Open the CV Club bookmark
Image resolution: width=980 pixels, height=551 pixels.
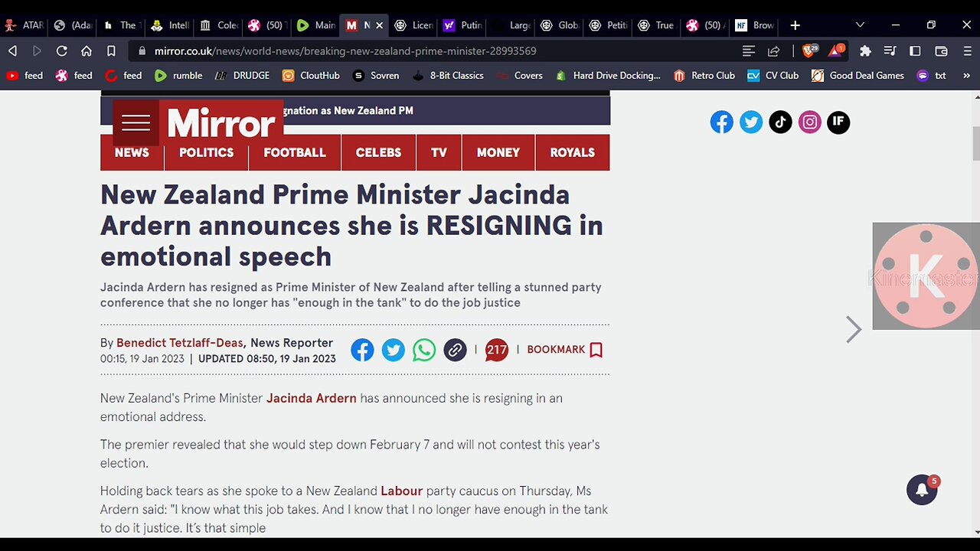[773, 76]
